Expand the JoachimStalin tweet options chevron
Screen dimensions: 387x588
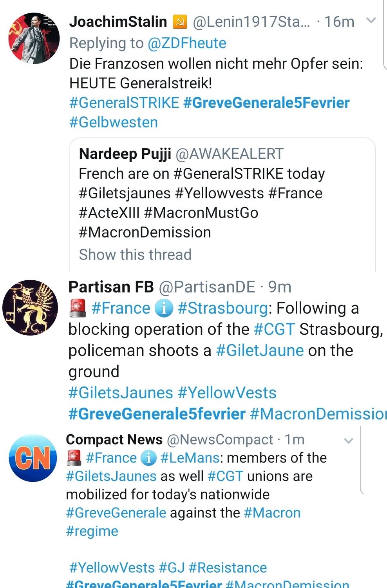tap(371, 20)
